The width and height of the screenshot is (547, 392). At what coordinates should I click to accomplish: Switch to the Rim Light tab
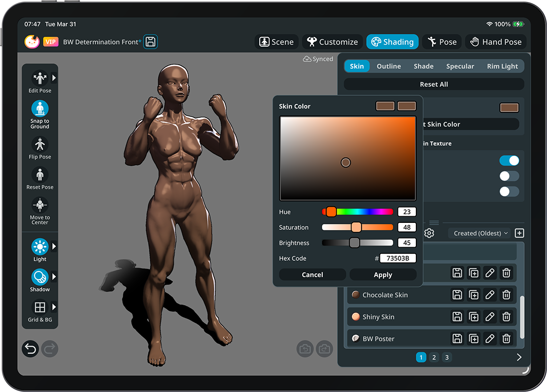[502, 66]
